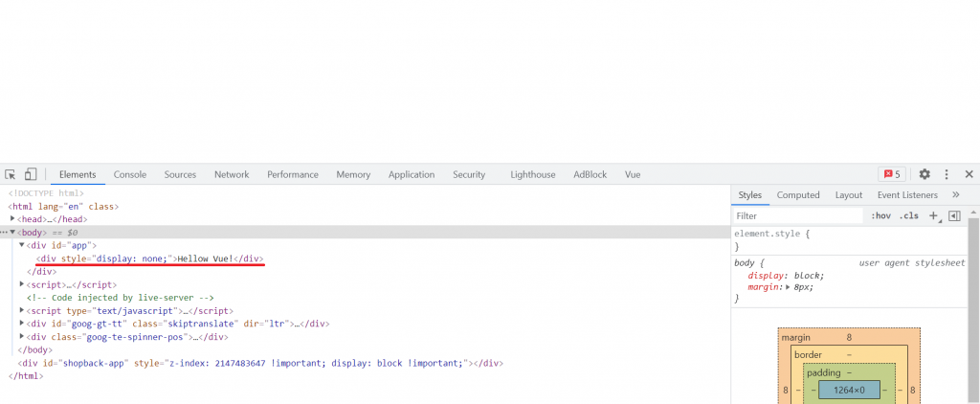Toggle the computed styles sidebar icon
Viewport: 980px width, 404px height.
pos(954,215)
